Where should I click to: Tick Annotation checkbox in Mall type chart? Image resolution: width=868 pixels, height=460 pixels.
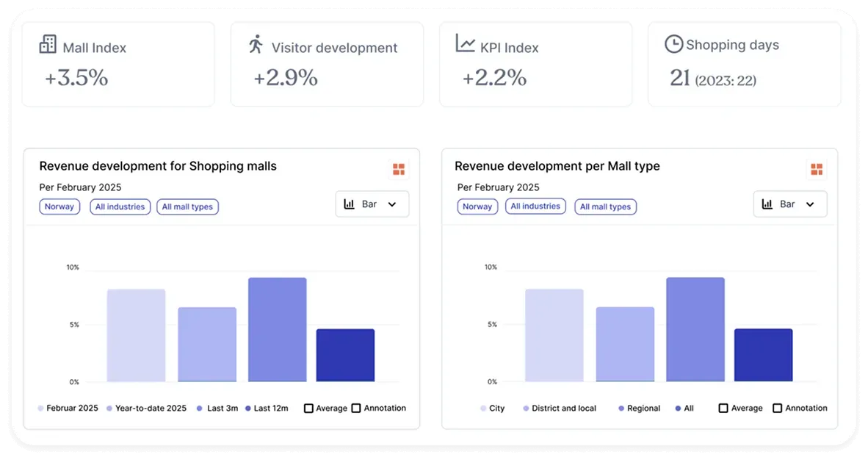[777, 408]
